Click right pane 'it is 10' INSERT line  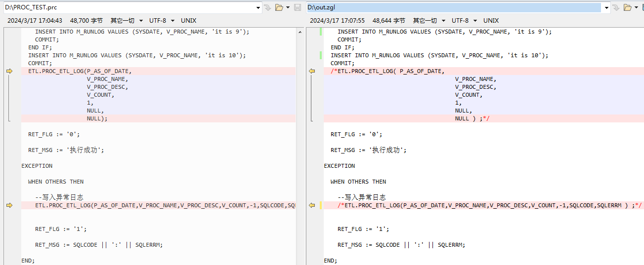pyautogui.click(x=439, y=55)
